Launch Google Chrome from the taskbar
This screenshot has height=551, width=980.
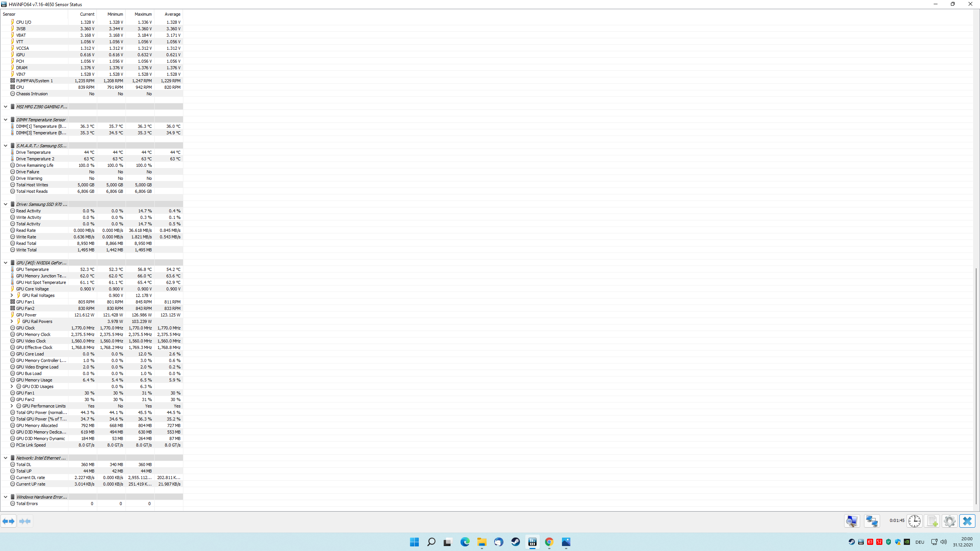(x=549, y=542)
